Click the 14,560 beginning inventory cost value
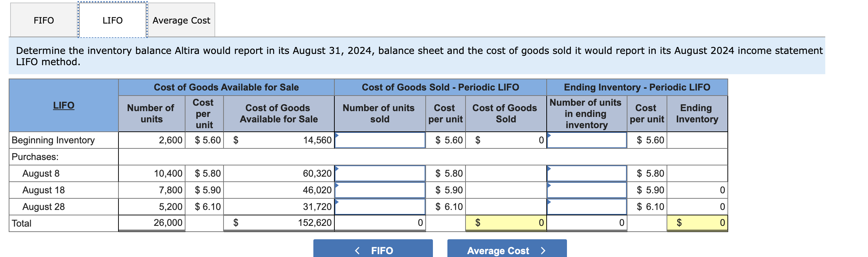 tap(317, 140)
